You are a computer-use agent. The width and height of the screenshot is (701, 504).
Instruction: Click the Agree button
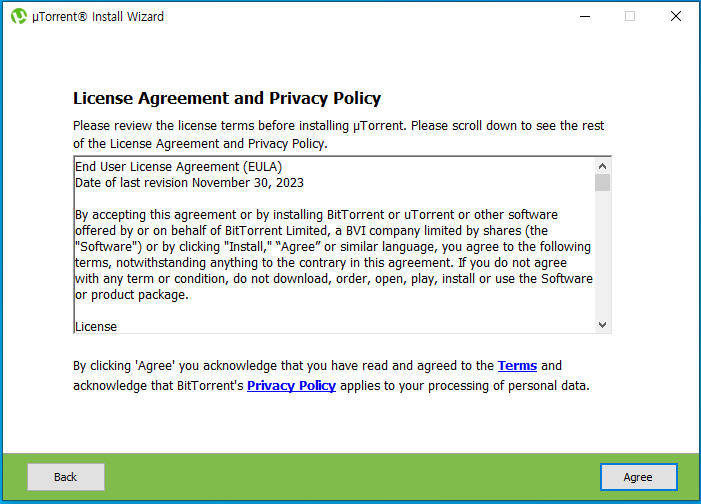[638, 477]
